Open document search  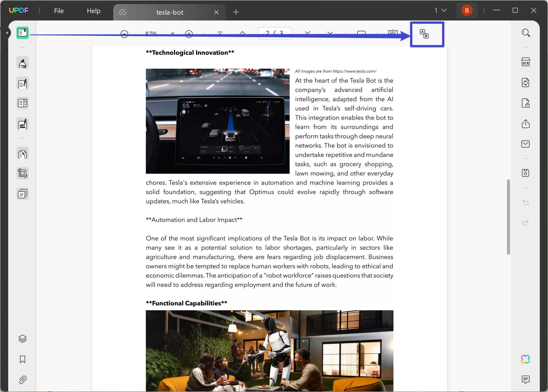526,33
